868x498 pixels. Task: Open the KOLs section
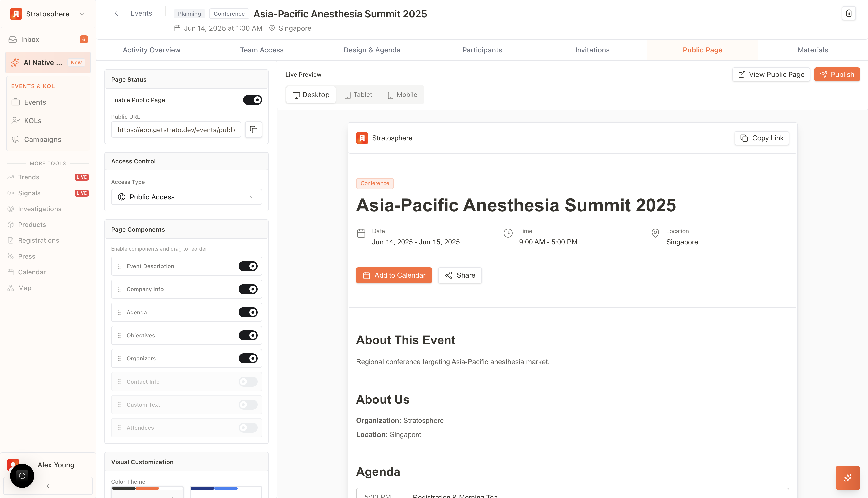point(32,120)
